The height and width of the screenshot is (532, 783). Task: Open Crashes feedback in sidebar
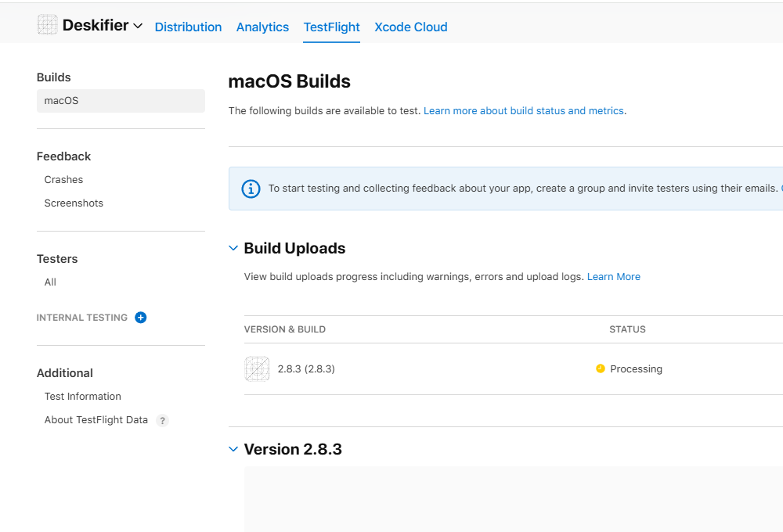pyautogui.click(x=63, y=180)
